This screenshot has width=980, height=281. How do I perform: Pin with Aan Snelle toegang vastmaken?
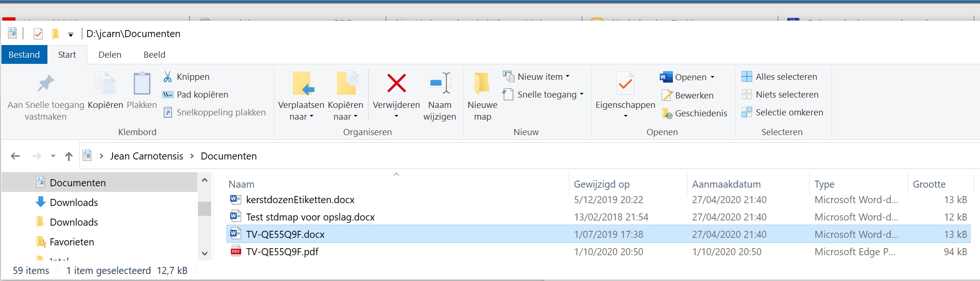45,84
